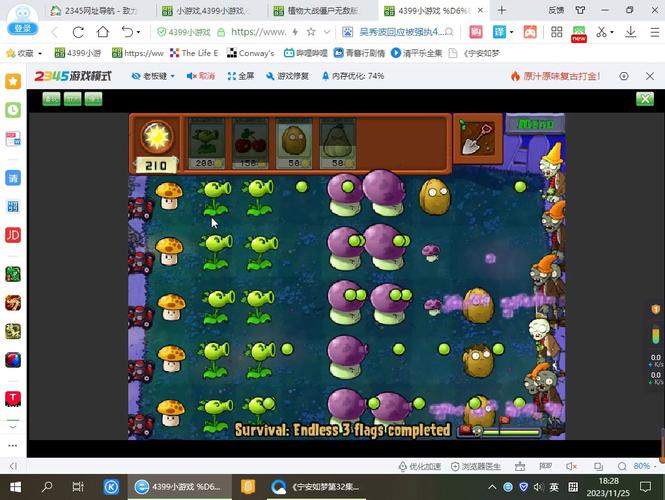Open the JD shortcut in sidebar
Image resolution: width=665 pixels, height=500 pixels.
(13, 235)
